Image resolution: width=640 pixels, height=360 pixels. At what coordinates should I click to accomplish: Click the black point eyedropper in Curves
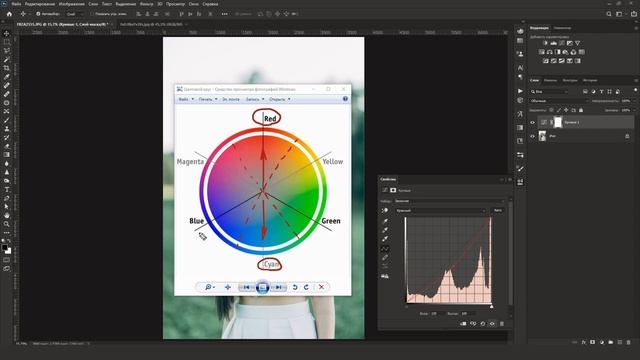[385, 221]
